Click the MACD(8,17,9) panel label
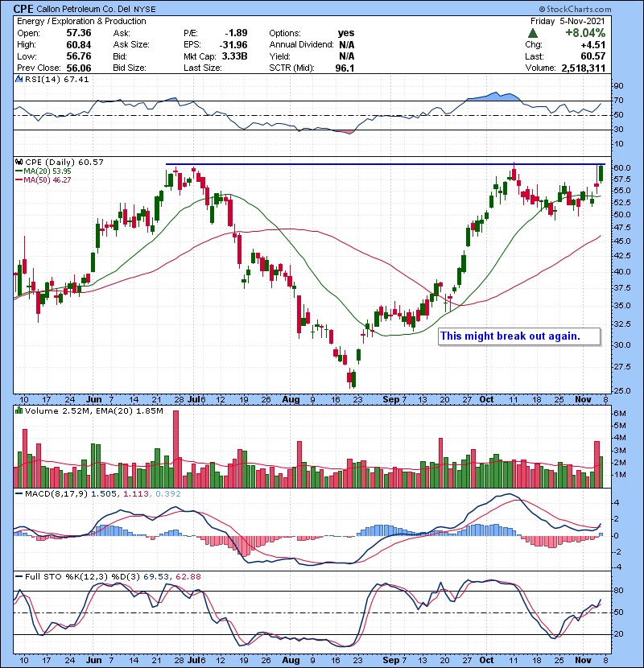The width and height of the screenshot is (644, 668). pyautogui.click(x=56, y=494)
